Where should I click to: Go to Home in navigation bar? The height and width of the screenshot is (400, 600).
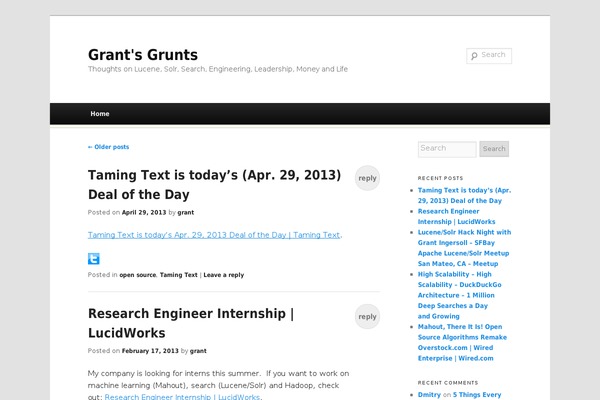(100, 114)
